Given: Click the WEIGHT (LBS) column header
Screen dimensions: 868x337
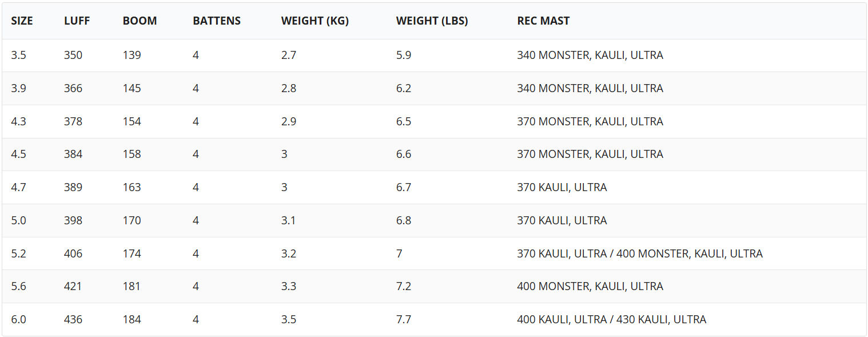Looking at the screenshot, I should point(432,21).
